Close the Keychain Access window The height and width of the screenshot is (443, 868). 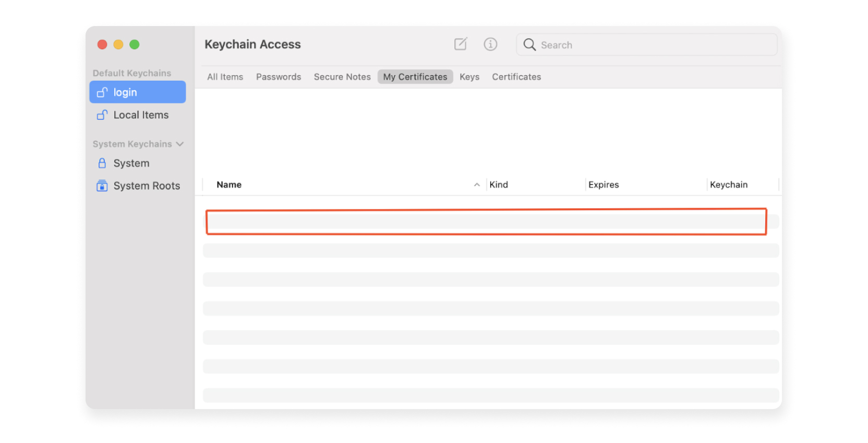pyautogui.click(x=102, y=45)
